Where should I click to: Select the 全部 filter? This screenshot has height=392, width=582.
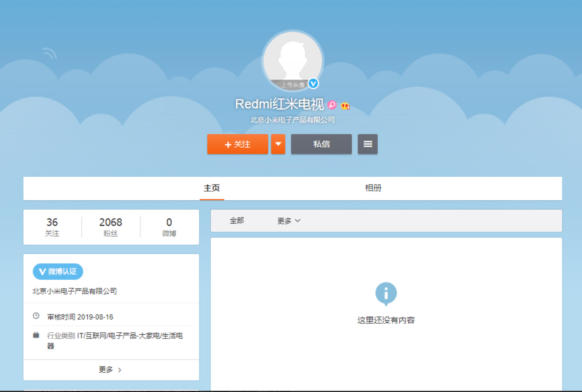(237, 221)
